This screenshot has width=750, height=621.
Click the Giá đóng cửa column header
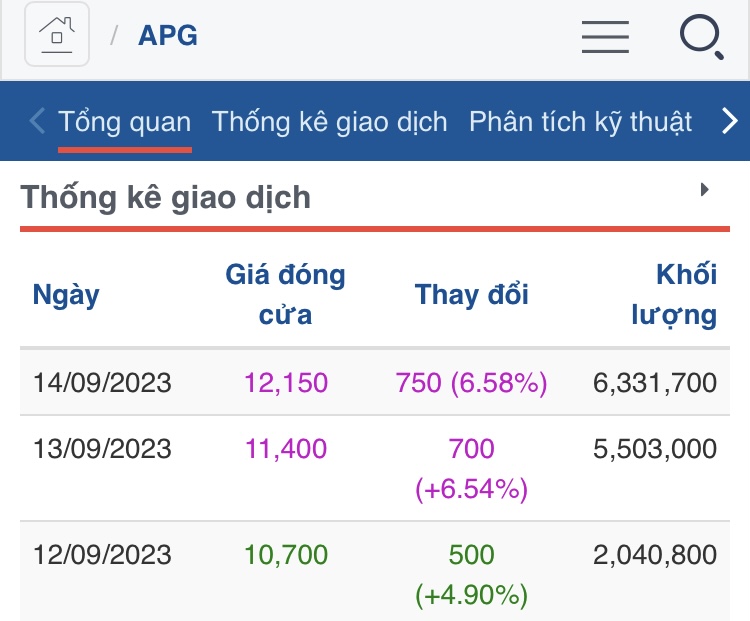click(285, 295)
